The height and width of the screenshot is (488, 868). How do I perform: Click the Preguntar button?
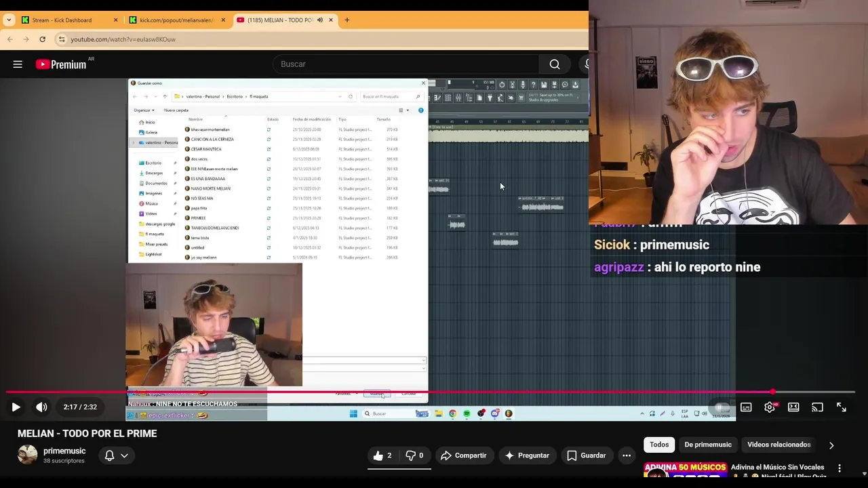(x=527, y=455)
